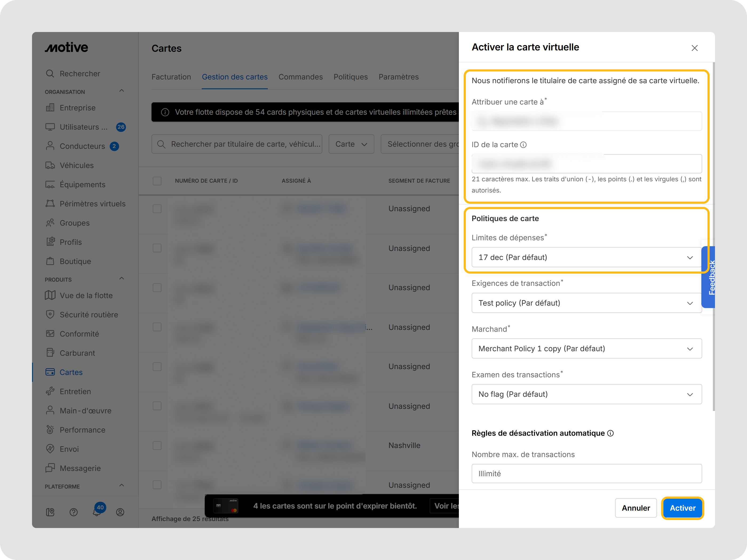Image resolution: width=747 pixels, height=560 pixels.
Task: Open the Marchand policy dropdown
Action: tap(587, 348)
